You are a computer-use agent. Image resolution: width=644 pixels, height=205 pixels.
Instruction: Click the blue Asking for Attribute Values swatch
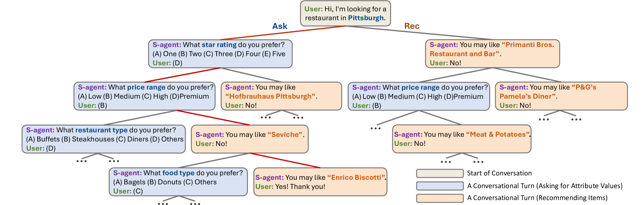pos(439,186)
